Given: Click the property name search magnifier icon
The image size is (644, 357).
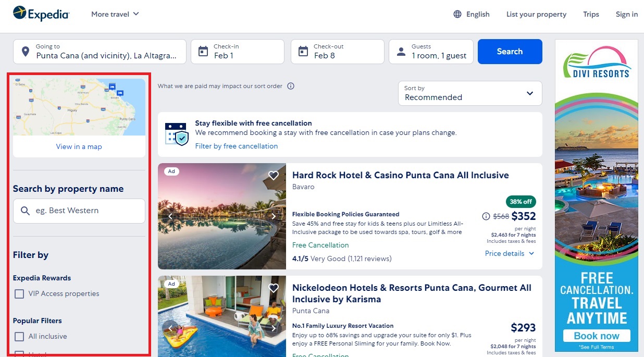Looking at the screenshot, I should tap(25, 211).
